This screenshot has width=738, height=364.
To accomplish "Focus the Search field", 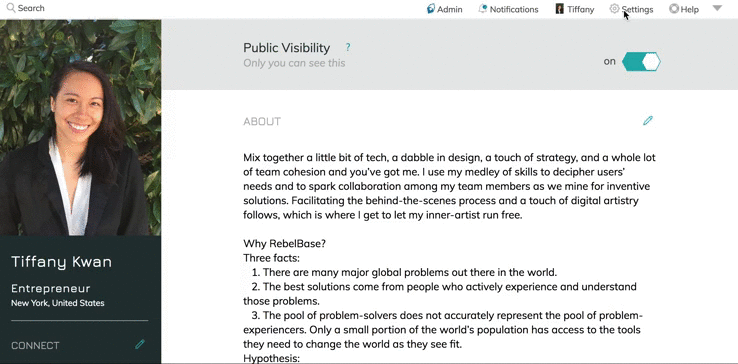I will [31, 8].
